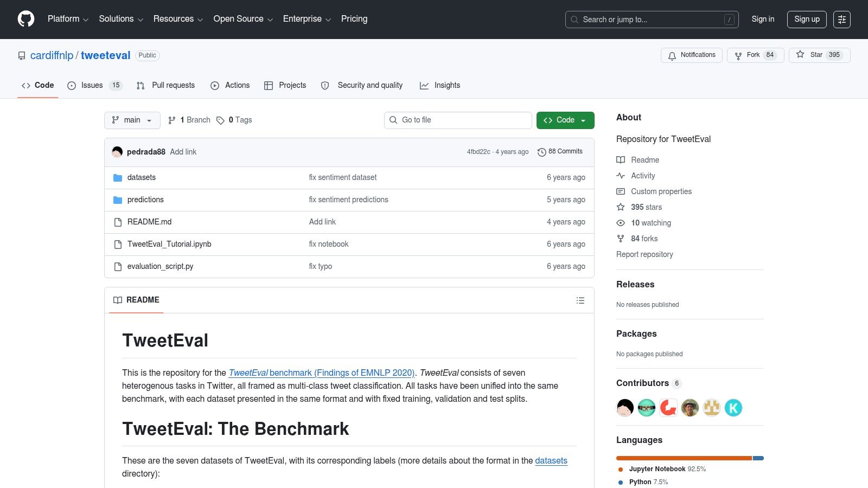Open the green Code dropdown
Viewport: 868px width, 488px height.
(565, 120)
